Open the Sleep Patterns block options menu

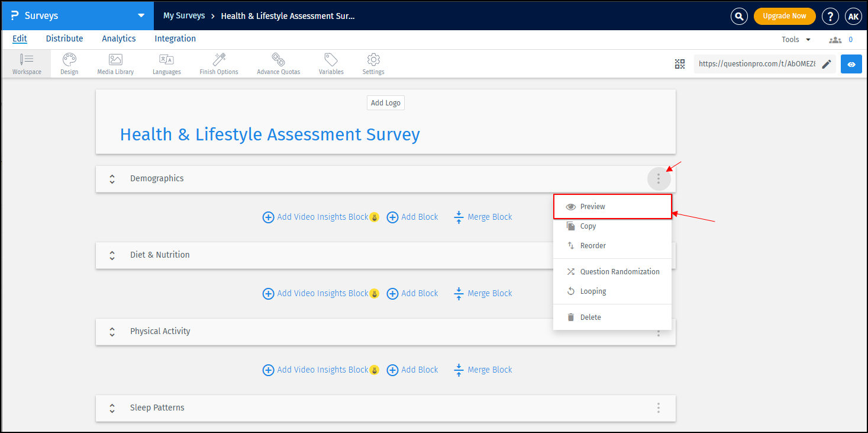point(658,408)
